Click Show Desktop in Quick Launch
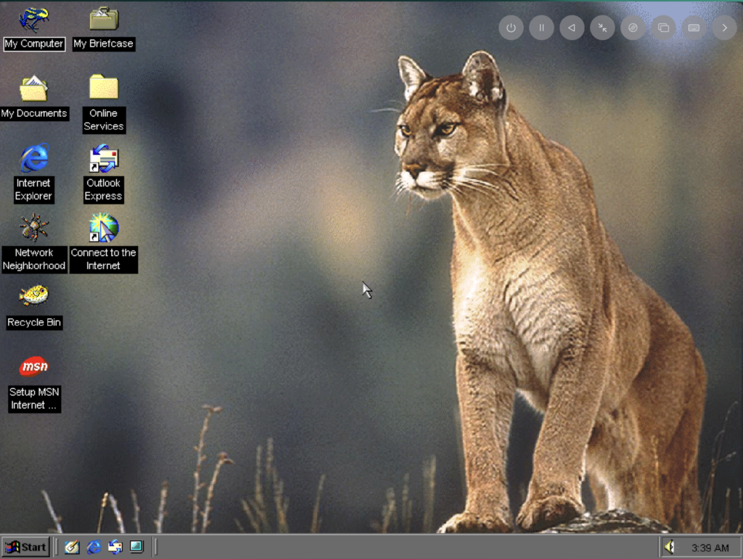Image resolution: width=743 pixels, height=560 pixels. [72, 547]
